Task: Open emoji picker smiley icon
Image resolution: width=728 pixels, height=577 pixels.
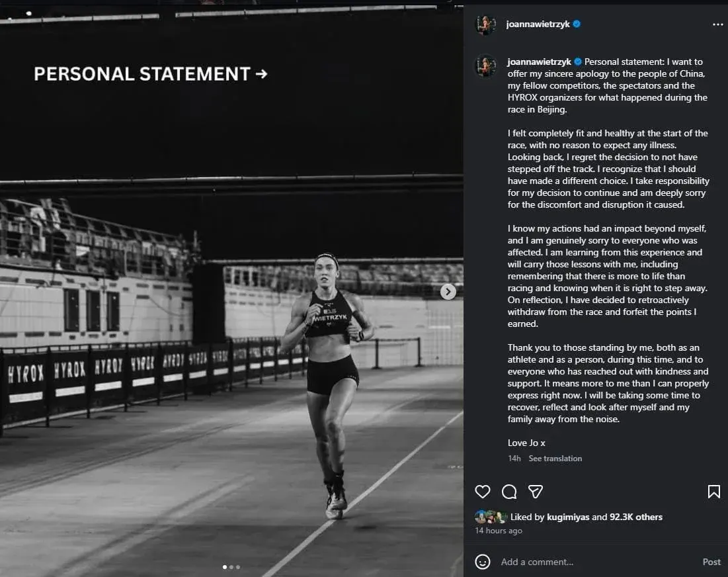Action: point(483,562)
